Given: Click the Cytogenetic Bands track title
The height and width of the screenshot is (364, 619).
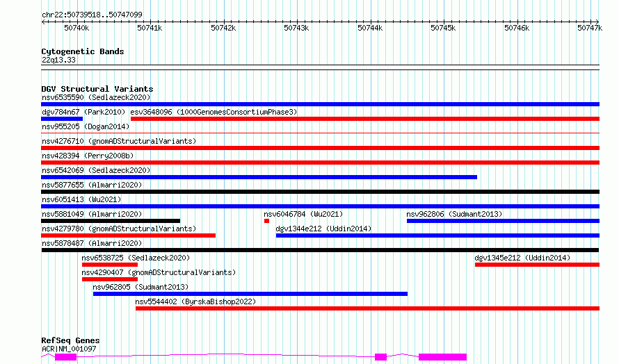Looking at the screenshot, I should point(83,51).
